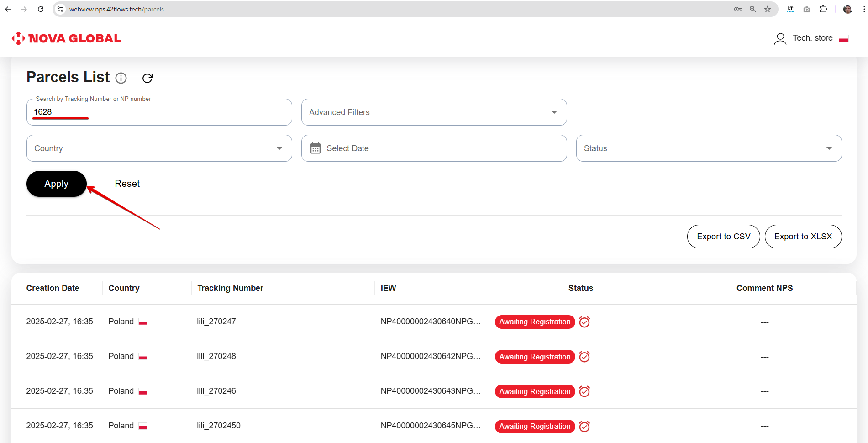Open the browser extensions puzzle icon
The width and height of the screenshot is (868, 443).
823,9
